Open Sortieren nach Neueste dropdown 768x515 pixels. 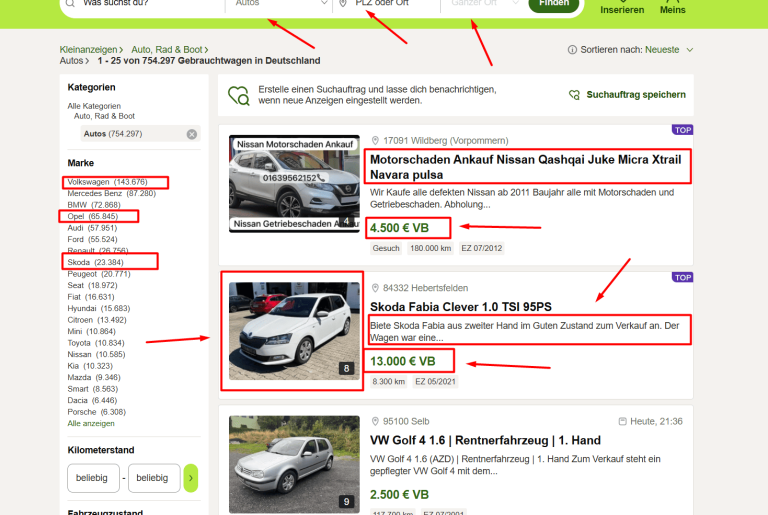(669, 49)
